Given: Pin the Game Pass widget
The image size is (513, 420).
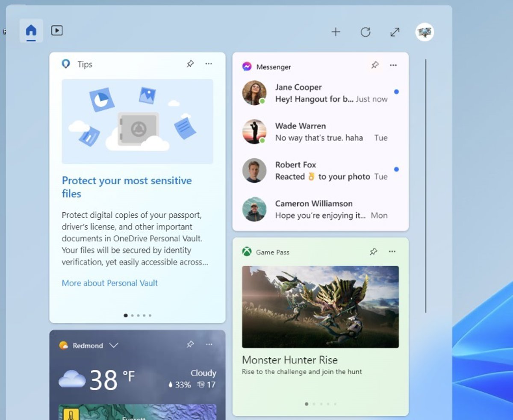Looking at the screenshot, I should [x=374, y=251].
